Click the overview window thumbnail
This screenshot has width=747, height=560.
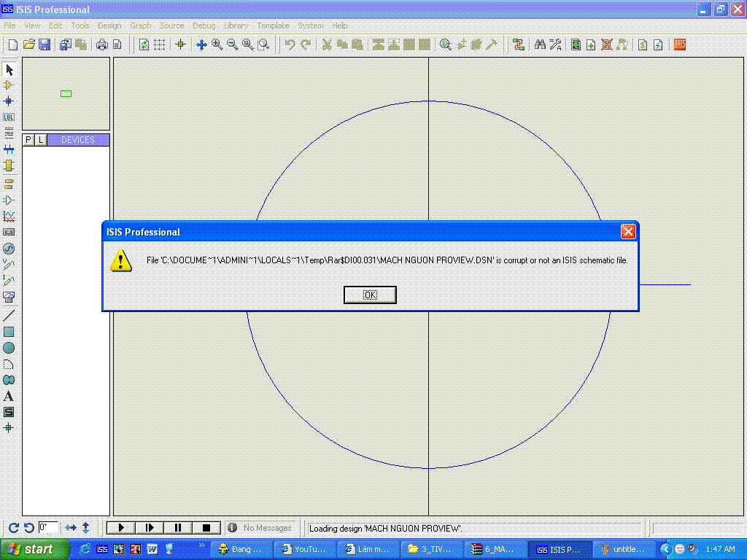(66, 93)
